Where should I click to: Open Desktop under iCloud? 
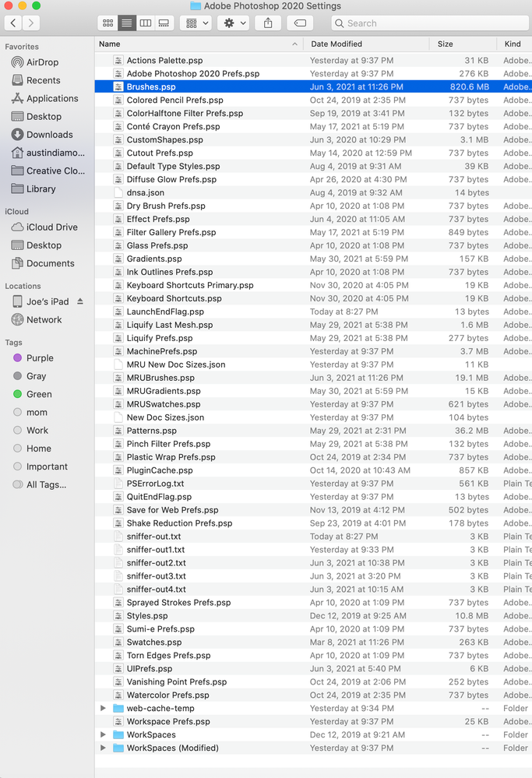(44, 245)
